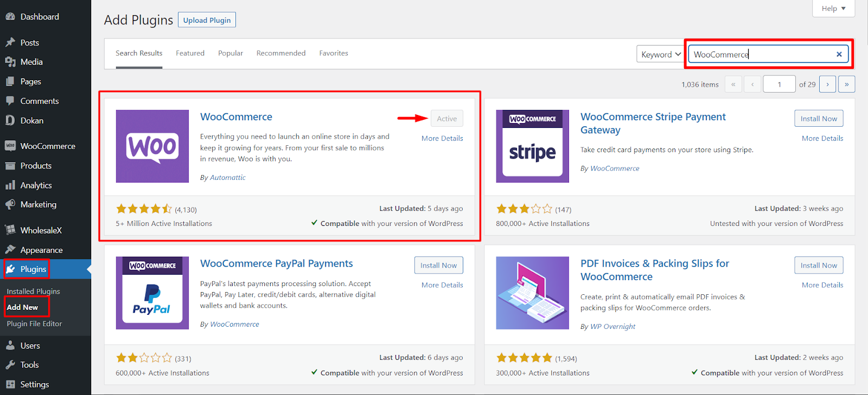The height and width of the screenshot is (395, 868).
Task: Click the WooCommerce purple Woo logo
Action: (x=152, y=146)
